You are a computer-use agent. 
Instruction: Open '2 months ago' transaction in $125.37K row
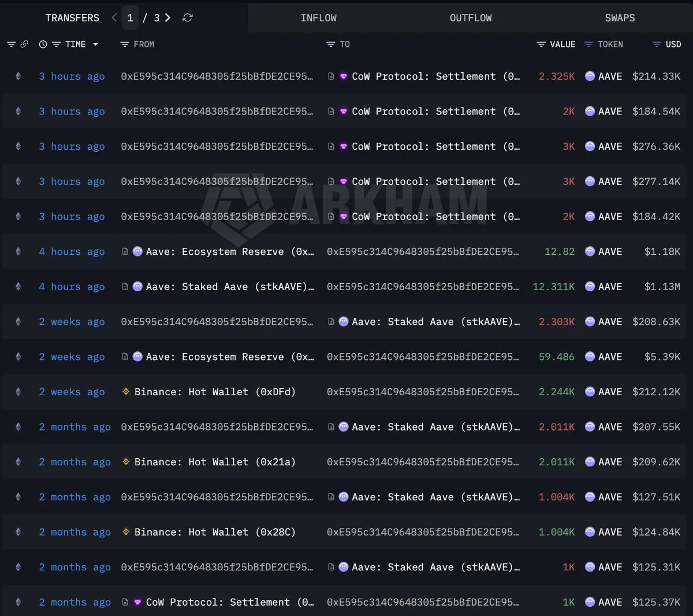coord(74,602)
